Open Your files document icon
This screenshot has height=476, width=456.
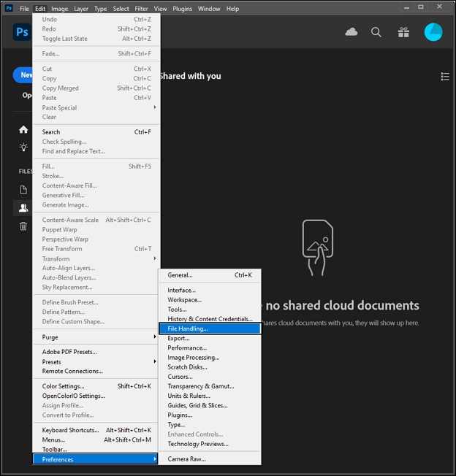(23, 190)
